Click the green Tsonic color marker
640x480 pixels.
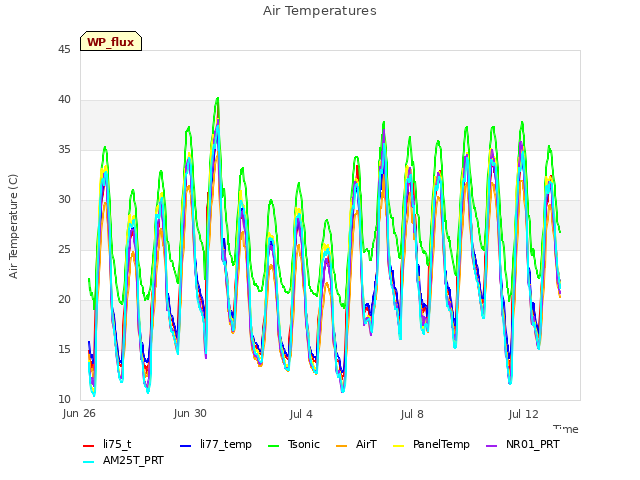274,446
